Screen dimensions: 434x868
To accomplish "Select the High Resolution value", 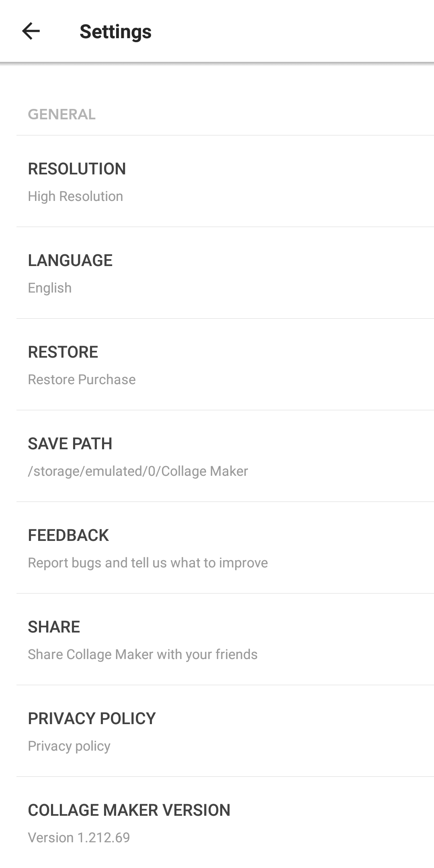I will click(76, 197).
